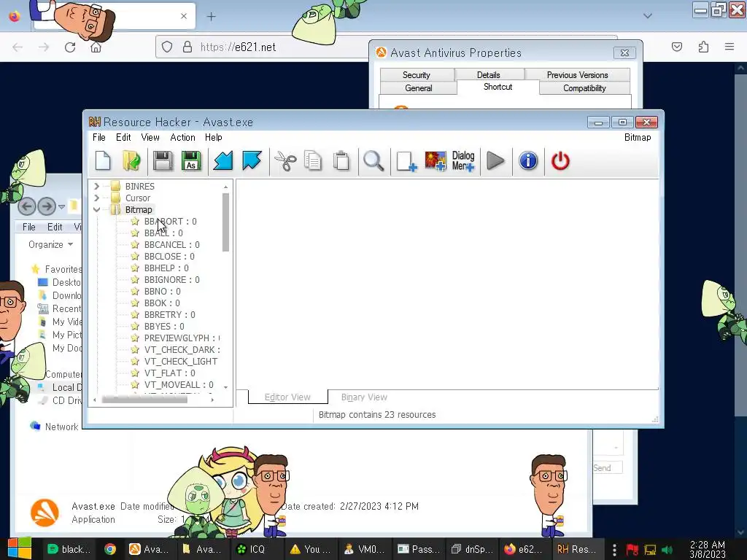This screenshot has width=747, height=560.
Task: Close the current Firefox tab
Action: coord(184,16)
